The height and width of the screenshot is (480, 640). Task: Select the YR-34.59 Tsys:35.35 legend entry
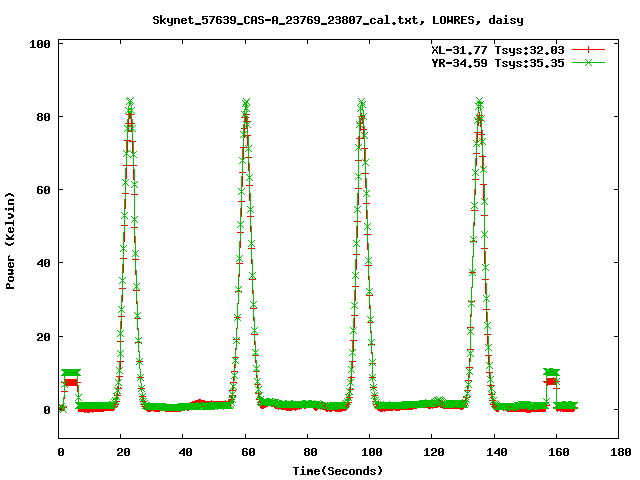(x=498, y=63)
